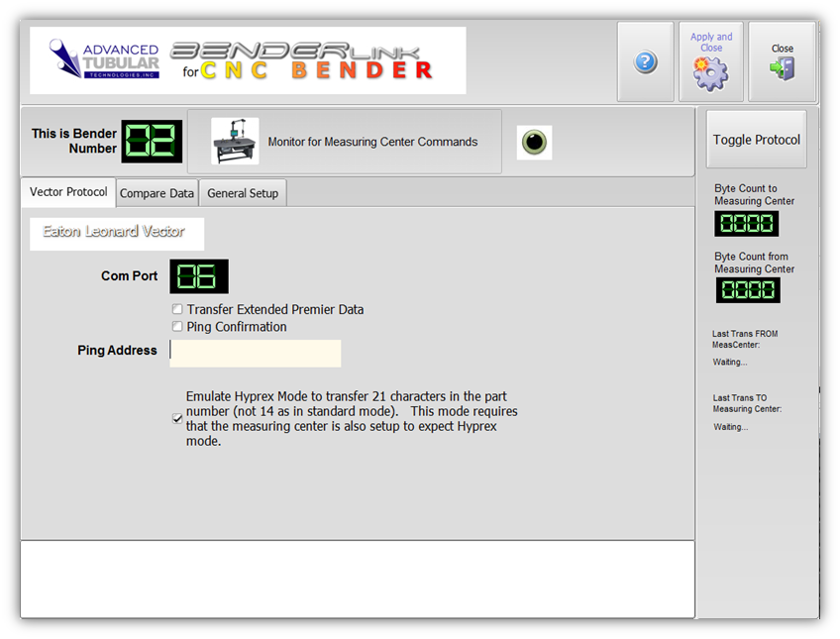Viewport: 840px width, 639px height.
Task: Click the Eaton Leonard Vector protocol label
Action: click(x=114, y=232)
